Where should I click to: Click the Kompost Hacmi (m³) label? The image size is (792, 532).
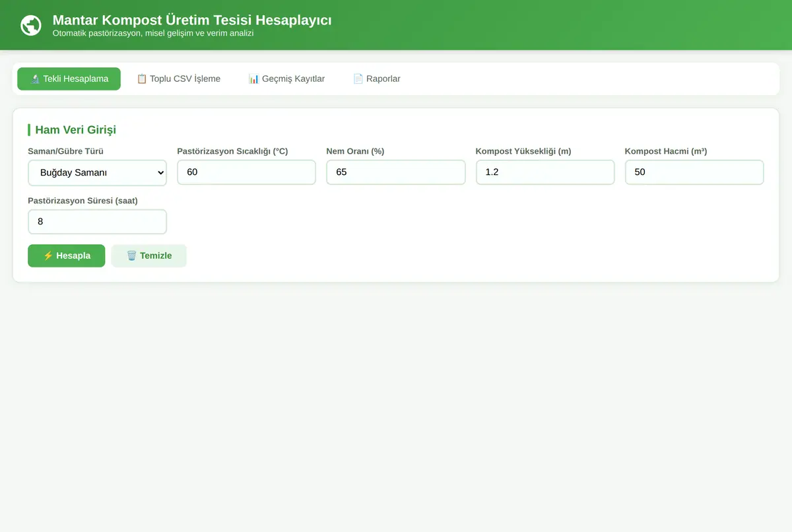(x=666, y=151)
